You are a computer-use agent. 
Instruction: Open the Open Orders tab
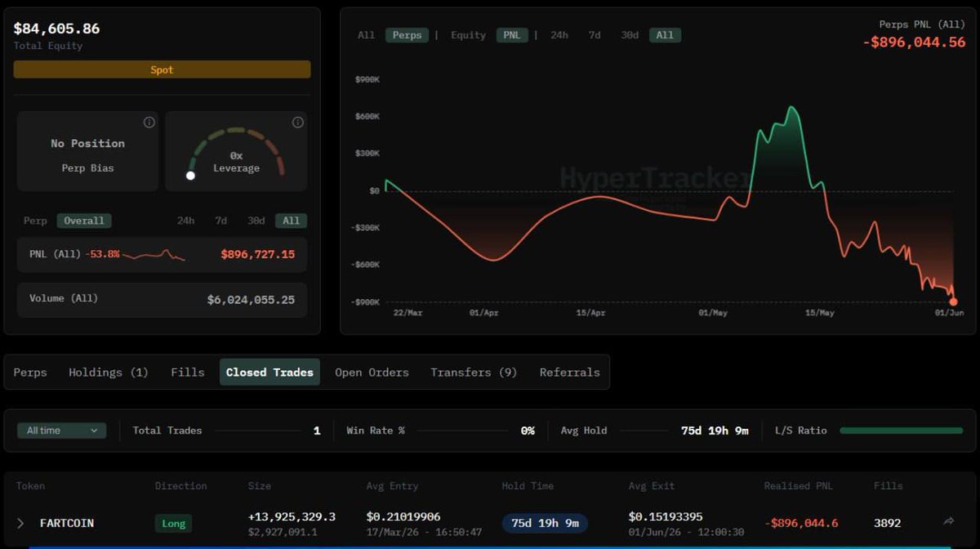click(372, 373)
